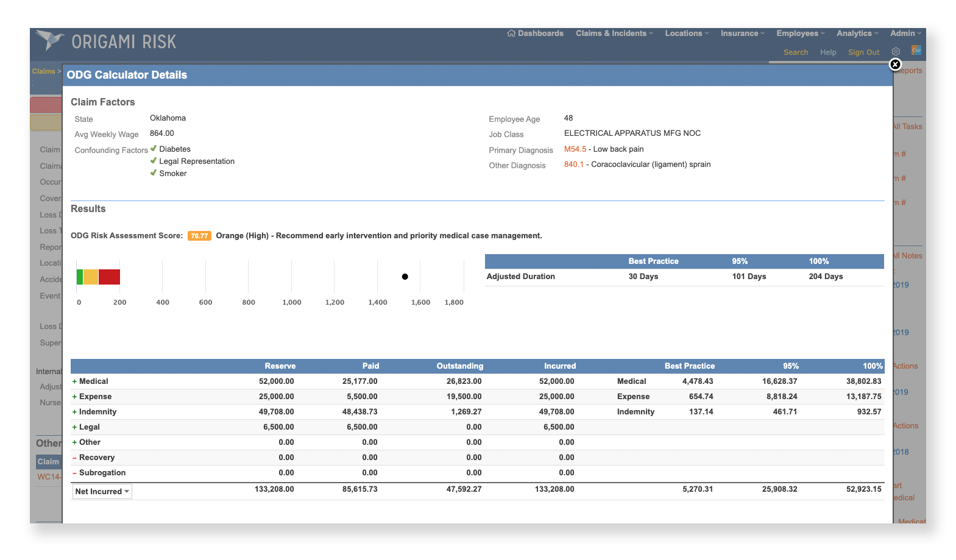Viewport: 956px width, 560px height.
Task: Open the Claims & Incidents menu
Action: 614,34
